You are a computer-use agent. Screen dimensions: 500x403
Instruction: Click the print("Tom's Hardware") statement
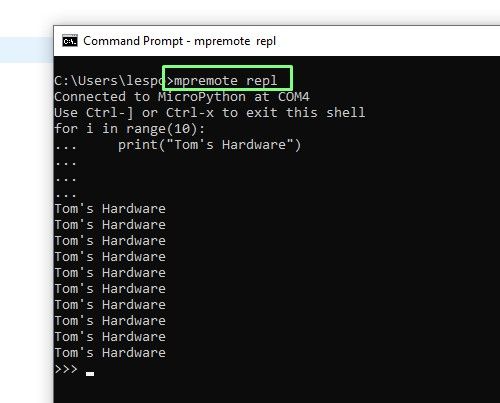point(210,145)
